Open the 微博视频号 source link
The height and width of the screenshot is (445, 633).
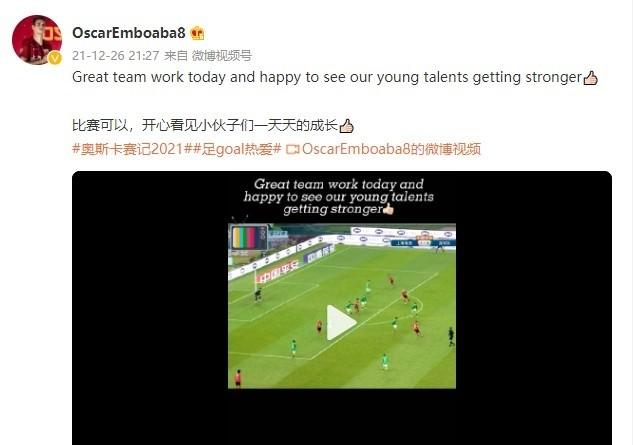coord(222,55)
